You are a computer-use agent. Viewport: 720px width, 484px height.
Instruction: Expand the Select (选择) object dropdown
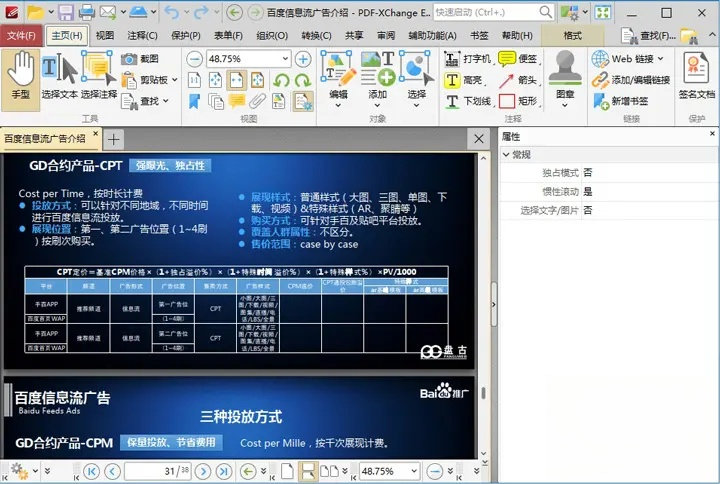pyautogui.click(x=416, y=105)
